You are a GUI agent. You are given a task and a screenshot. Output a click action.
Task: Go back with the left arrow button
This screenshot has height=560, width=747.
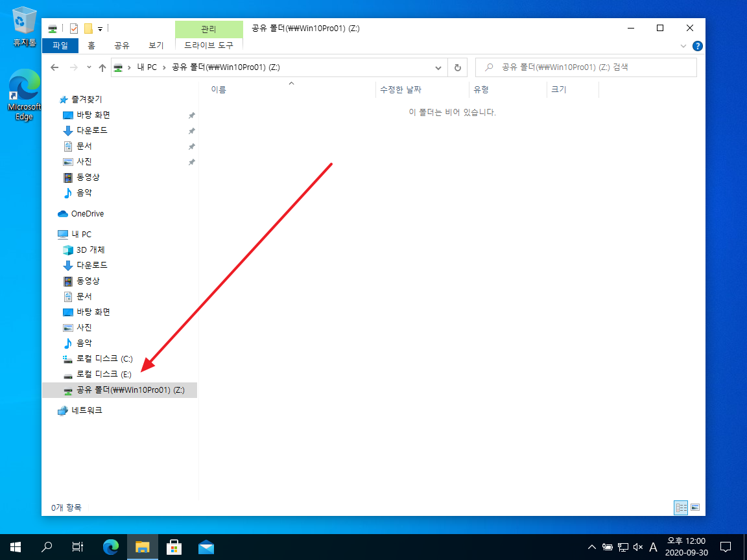coord(54,67)
